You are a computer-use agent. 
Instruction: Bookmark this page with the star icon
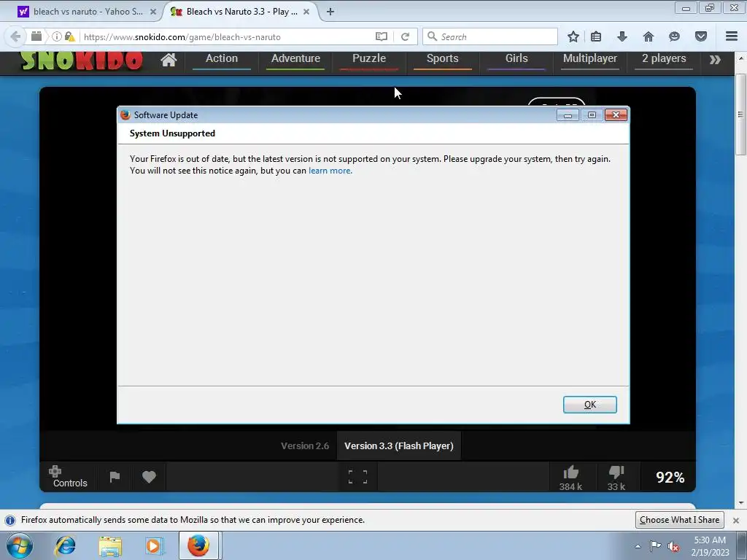(573, 36)
